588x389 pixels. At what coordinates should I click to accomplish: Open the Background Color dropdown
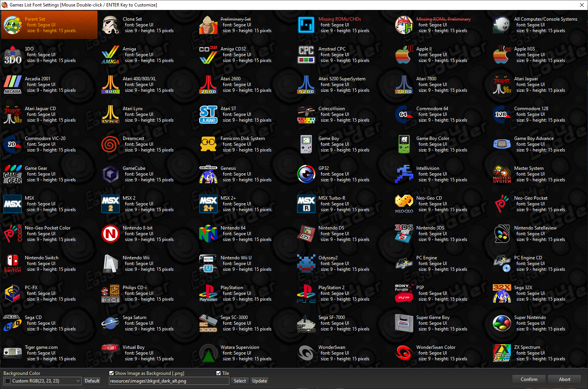pyautogui.click(x=78, y=381)
